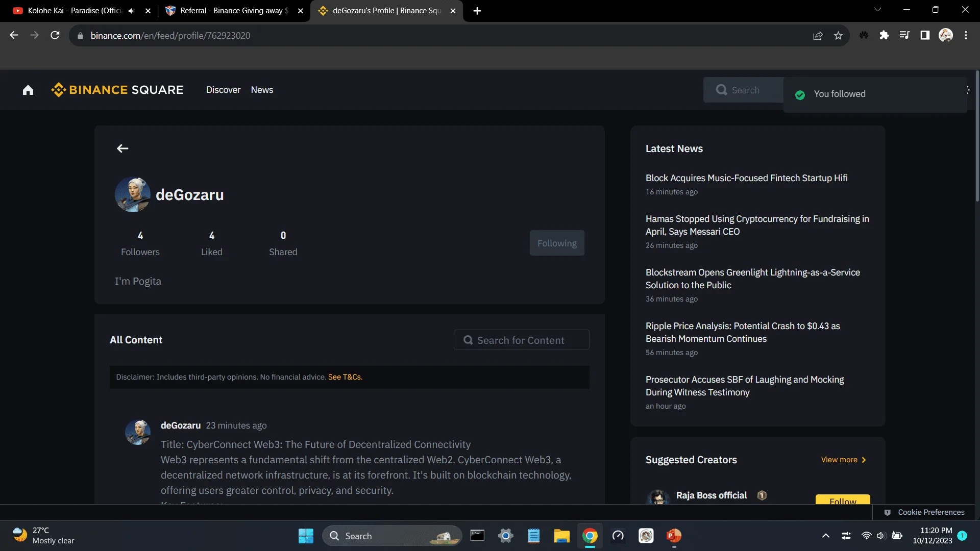
Task: Open the Wi-Fi network tray icon
Action: (866, 536)
